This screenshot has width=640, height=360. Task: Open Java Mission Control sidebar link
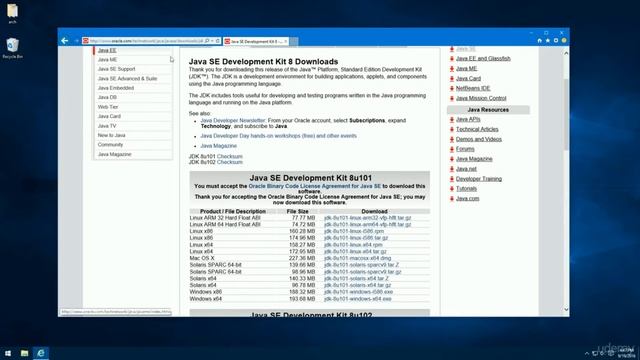point(481,98)
